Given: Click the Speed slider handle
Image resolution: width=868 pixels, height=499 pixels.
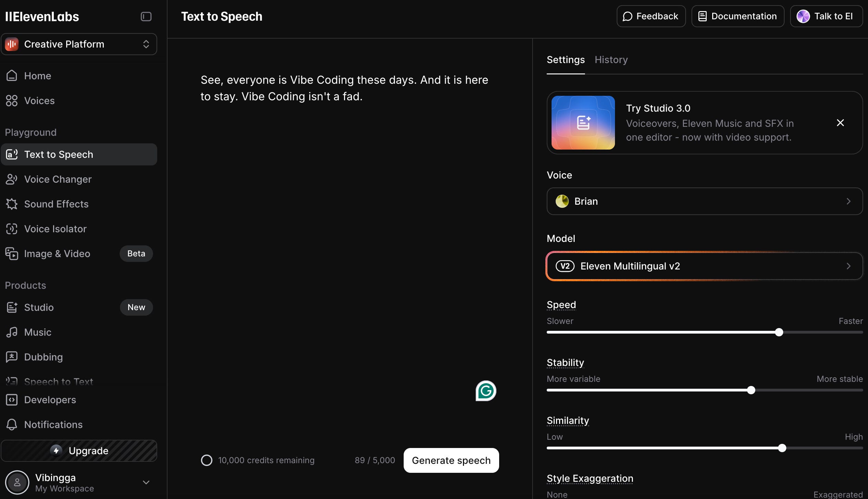Looking at the screenshot, I should pos(779,332).
